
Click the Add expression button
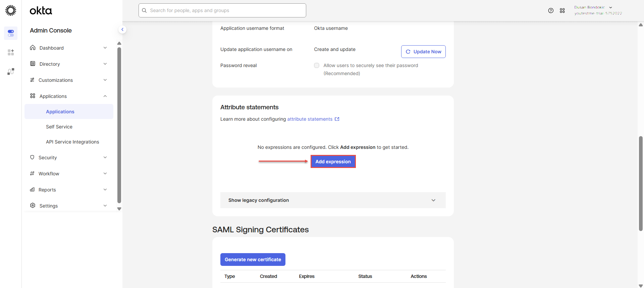[333, 162]
